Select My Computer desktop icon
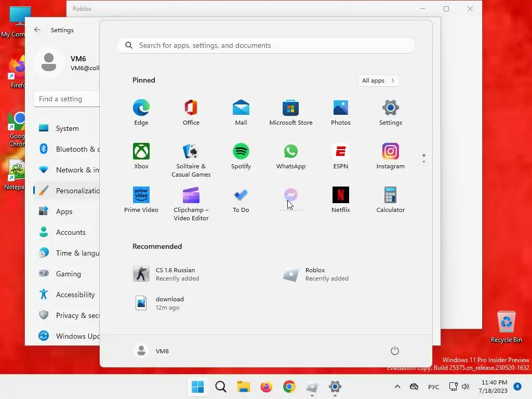This screenshot has width=532, height=399. 12,22
